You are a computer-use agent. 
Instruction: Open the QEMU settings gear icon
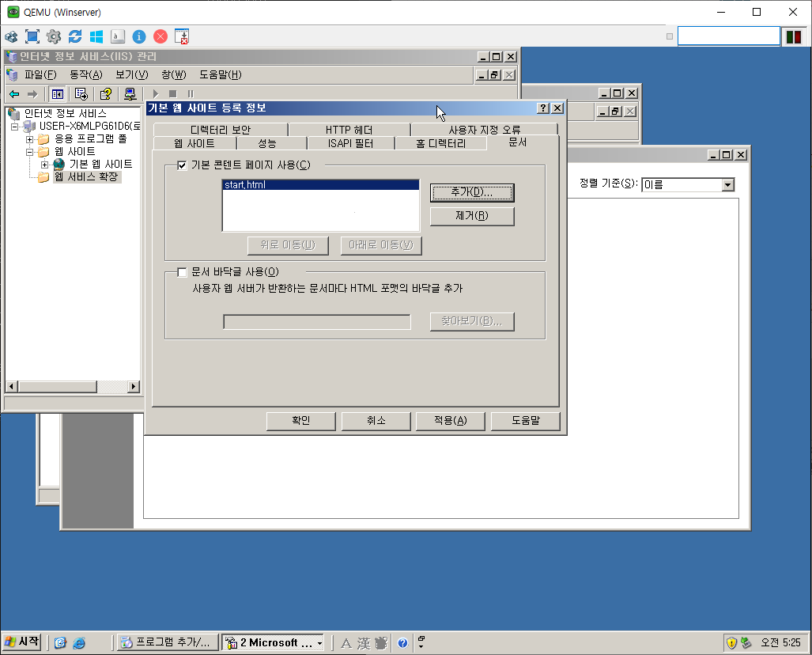click(x=53, y=37)
